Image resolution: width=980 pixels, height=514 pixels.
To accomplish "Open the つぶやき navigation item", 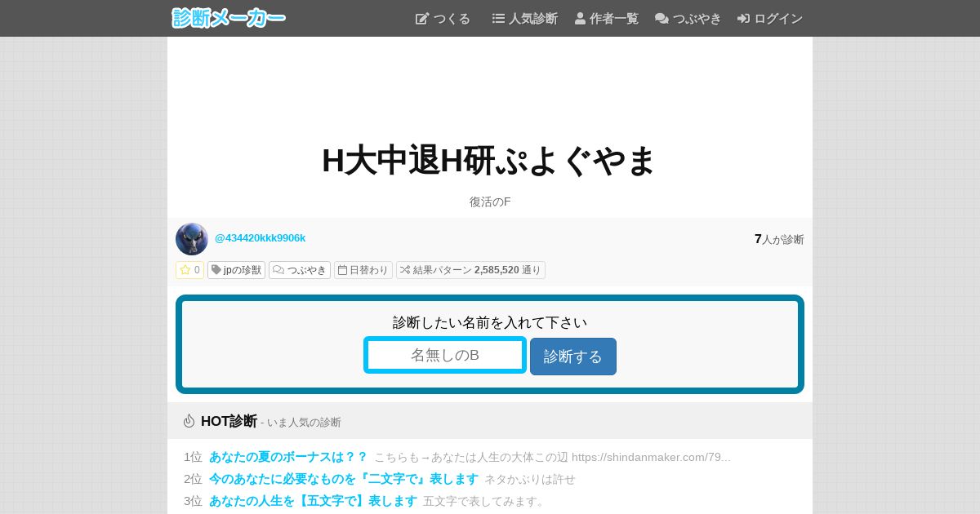I will (688, 18).
